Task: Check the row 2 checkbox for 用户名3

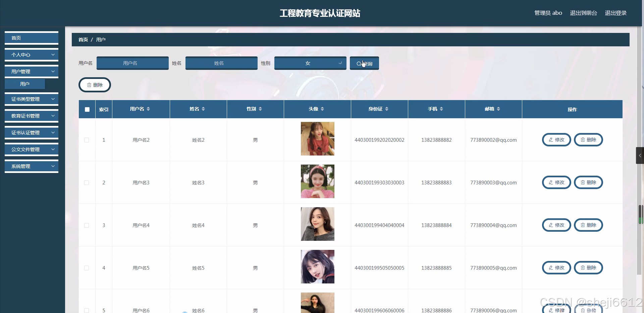Action: [87, 183]
